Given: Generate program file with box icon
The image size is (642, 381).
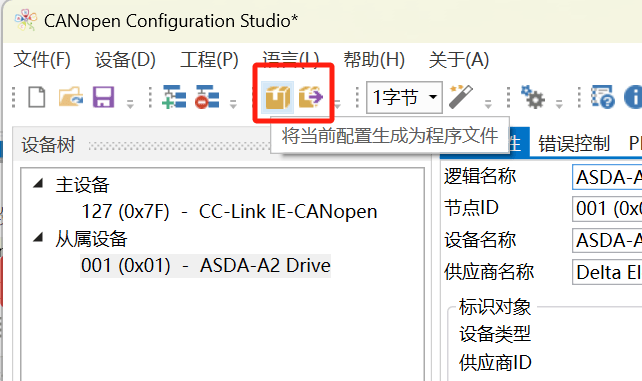Looking at the screenshot, I should 278,97.
